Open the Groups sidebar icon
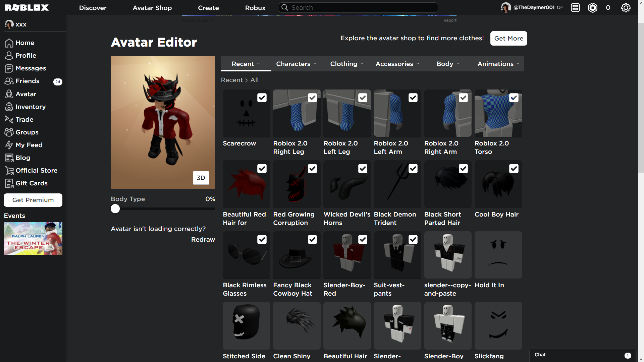The width and height of the screenshot is (644, 362). (9, 132)
